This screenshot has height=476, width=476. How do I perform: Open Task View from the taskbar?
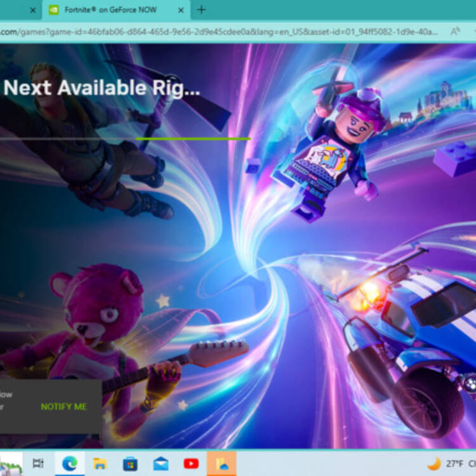[38, 463]
